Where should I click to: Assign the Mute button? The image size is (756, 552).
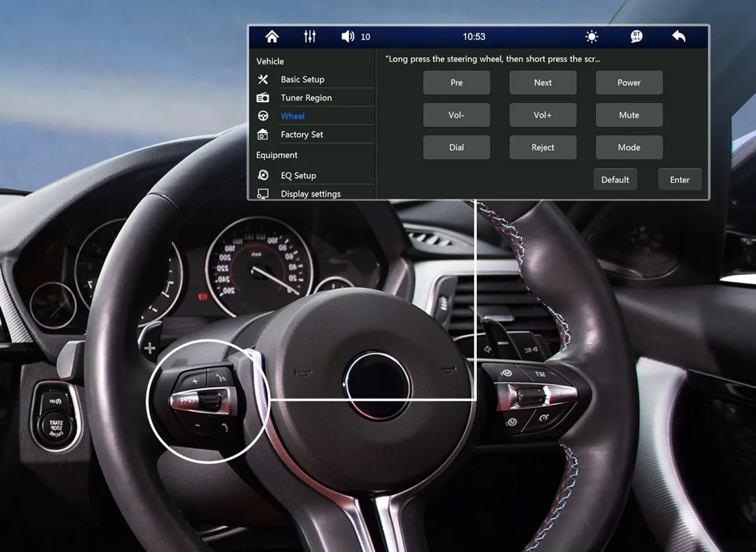click(x=629, y=115)
